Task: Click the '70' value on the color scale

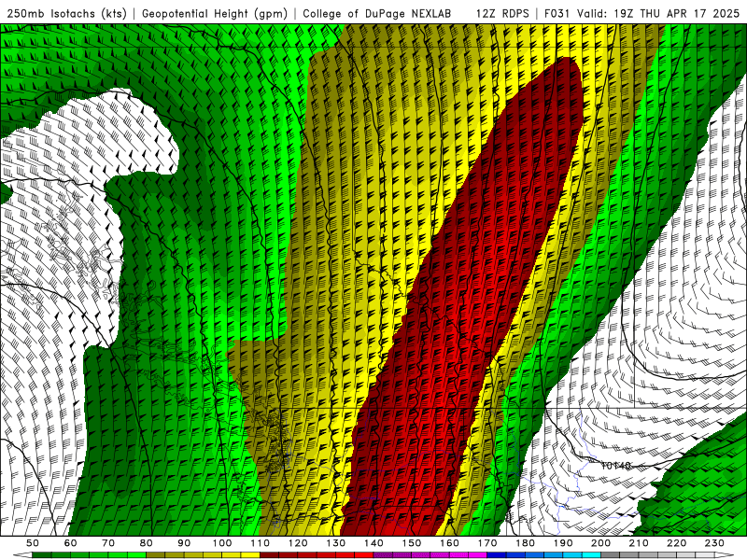Action: pyautogui.click(x=108, y=543)
